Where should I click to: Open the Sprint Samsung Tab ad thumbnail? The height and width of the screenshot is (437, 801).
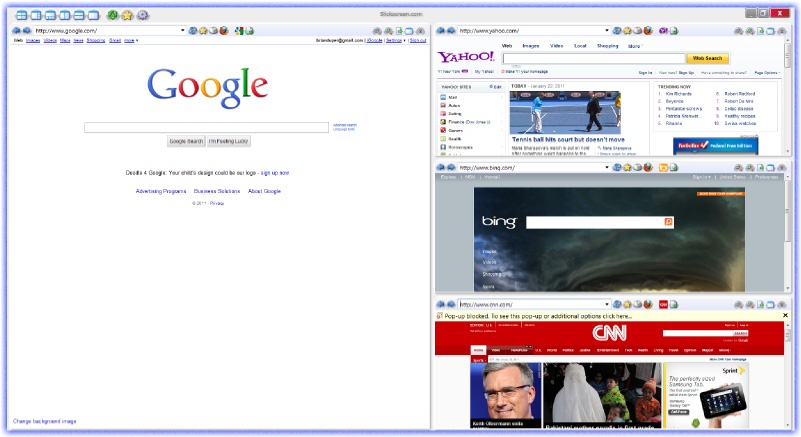(706, 396)
